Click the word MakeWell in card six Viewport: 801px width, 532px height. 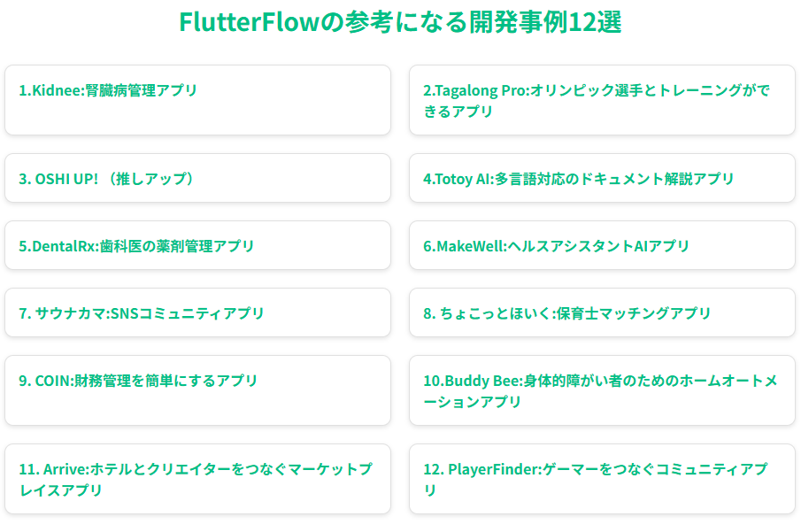click(470, 246)
